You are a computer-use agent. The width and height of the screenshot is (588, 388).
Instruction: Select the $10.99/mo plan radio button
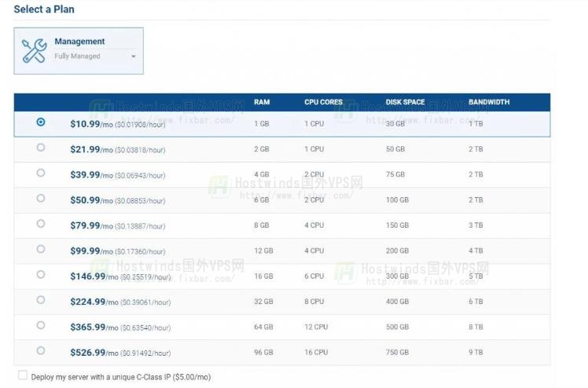(x=41, y=123)
